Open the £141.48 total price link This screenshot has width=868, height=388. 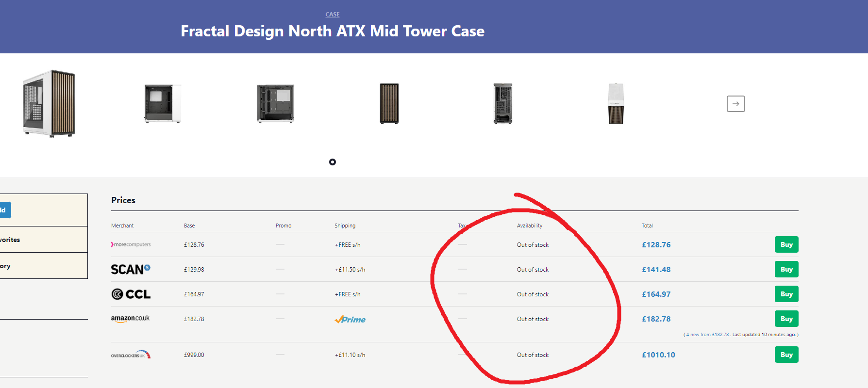656,270
